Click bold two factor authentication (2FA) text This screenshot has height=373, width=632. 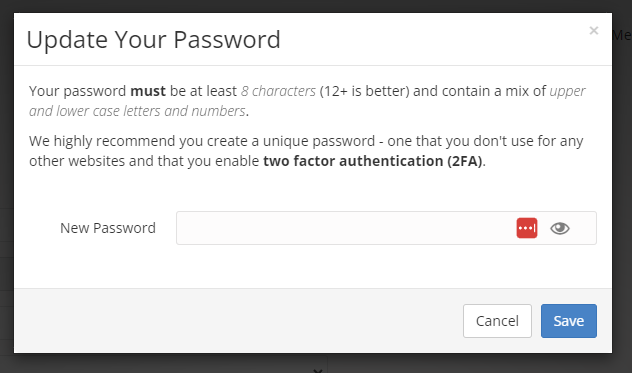click(372, 161)
